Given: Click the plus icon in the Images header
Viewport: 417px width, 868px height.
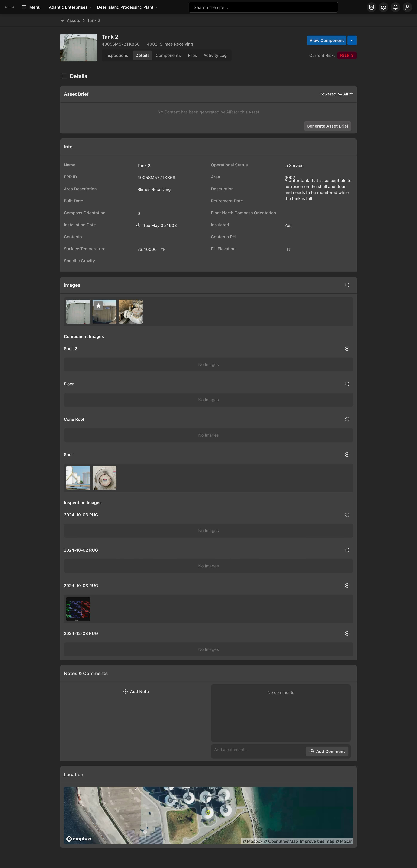Looking at the screenshot, I should click(x=347, y=285).
